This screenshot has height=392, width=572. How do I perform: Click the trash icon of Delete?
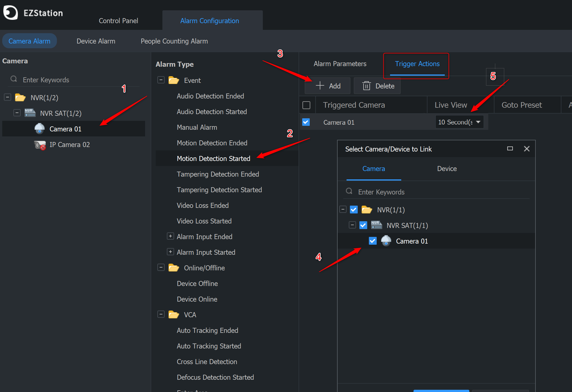click(366, 86)
